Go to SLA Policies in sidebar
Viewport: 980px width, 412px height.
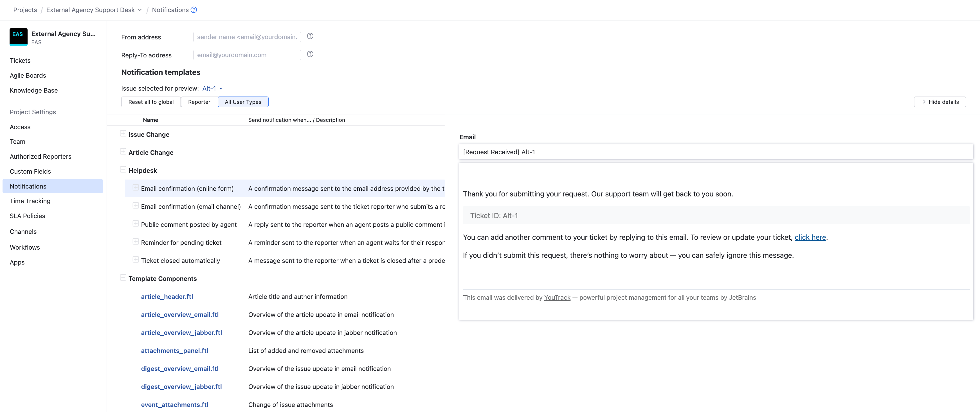[27, 216]
